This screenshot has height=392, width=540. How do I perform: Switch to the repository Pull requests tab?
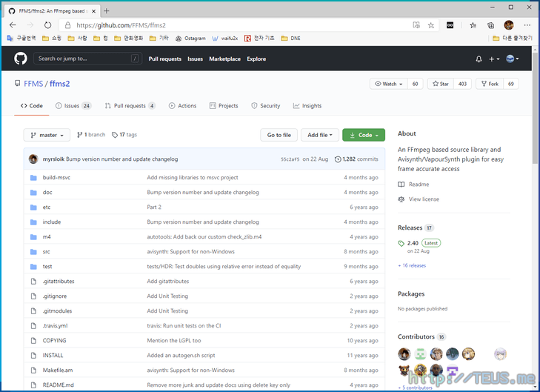130,106
